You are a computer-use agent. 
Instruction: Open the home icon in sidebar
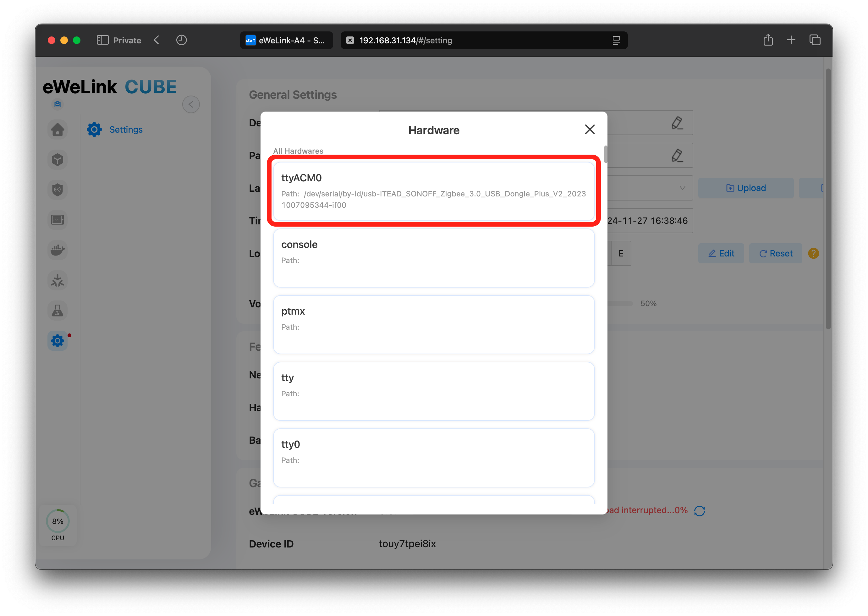click(58, 130)
